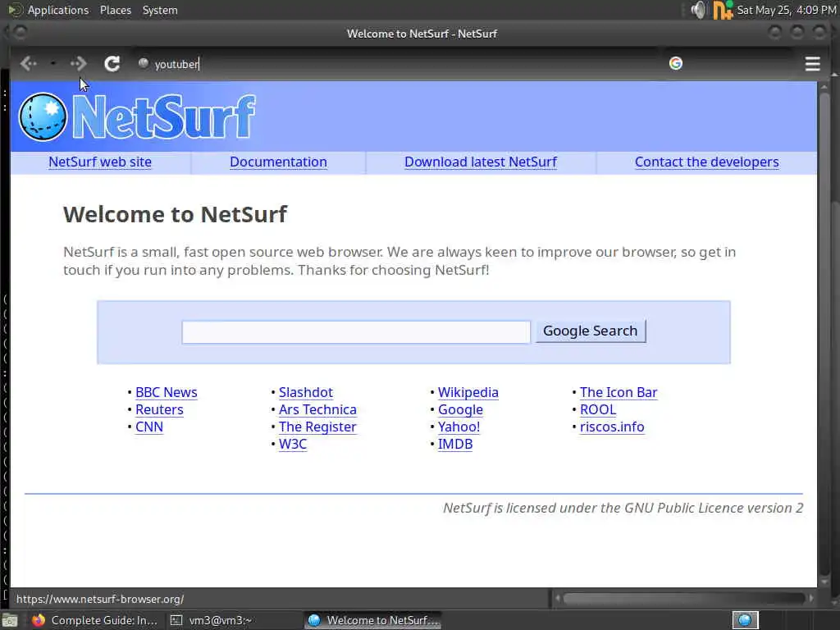Switch to the Firefox 'Complete Guide' taskbar window
Image resolution: width=840 pixels, height=630 pixels.
[x=95, y=620]
